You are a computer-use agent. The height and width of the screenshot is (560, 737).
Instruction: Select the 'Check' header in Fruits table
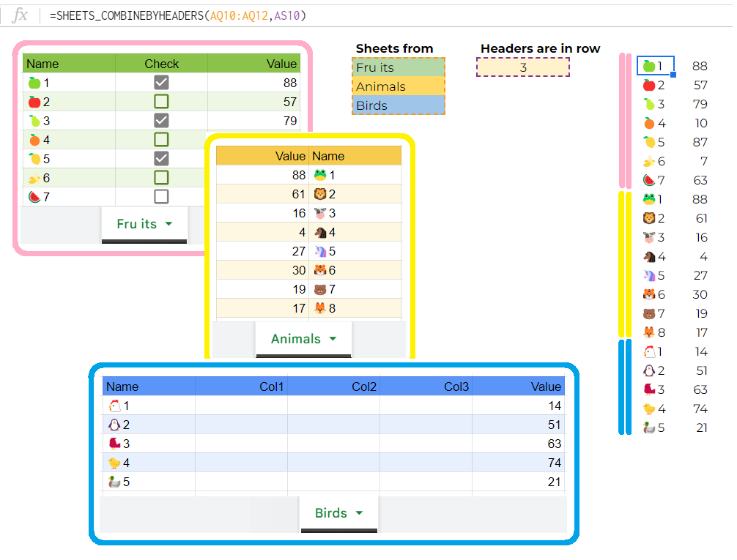point(161,64)
